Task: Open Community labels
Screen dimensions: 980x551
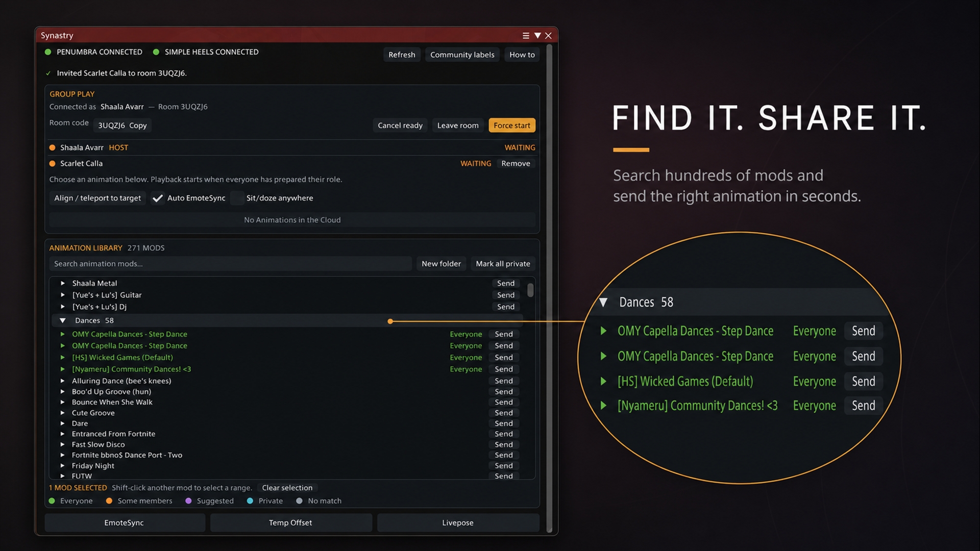Action: point(462,55)
